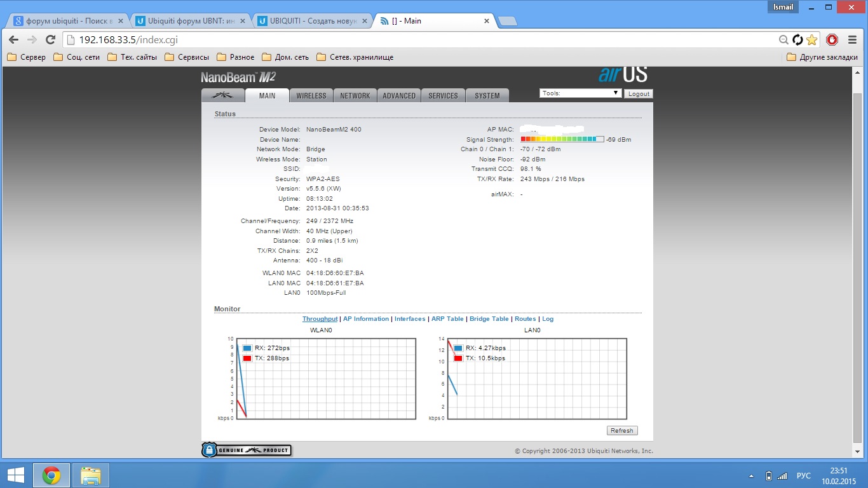Reload the page with refresh icon
This screenshot has width=868, height=488.
coord(51,40)
